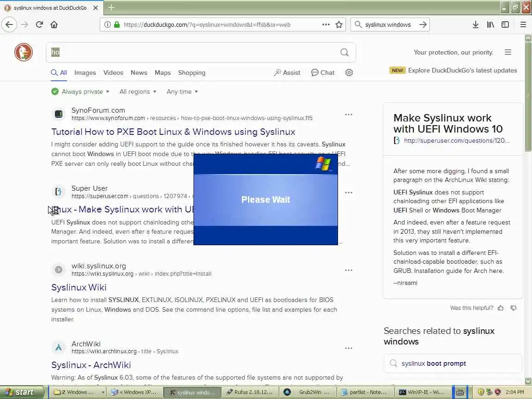Open options dots for SynoForum result
The height and width of the screenshot is (399, 532).
349,115
